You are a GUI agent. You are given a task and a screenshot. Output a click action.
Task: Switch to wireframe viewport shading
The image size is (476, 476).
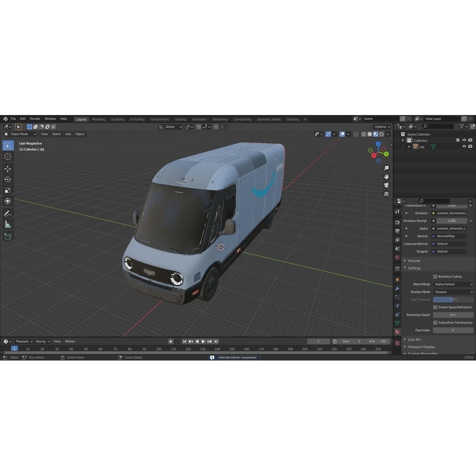point(363,134)
